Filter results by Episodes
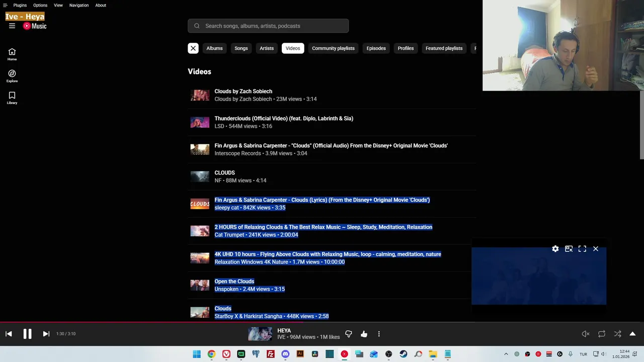The width and height of the screenshot is (644, 362). (x=376, y=48)
